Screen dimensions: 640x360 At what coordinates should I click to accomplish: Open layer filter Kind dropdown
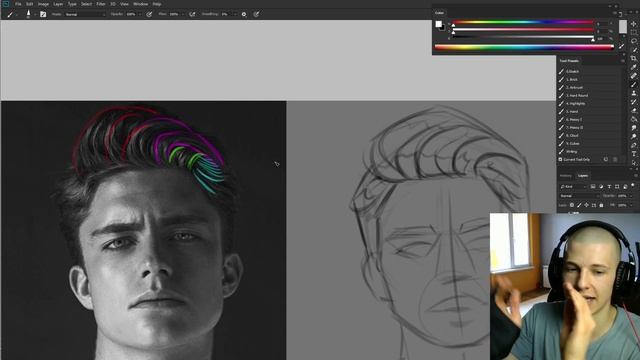[x=573, y=187]
